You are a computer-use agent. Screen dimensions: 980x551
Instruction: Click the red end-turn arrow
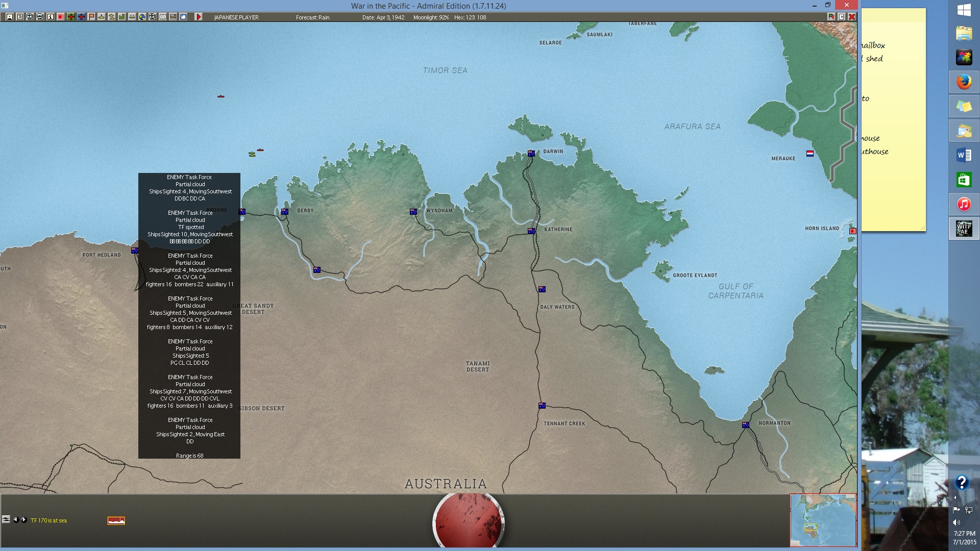[x=199, y=17]
